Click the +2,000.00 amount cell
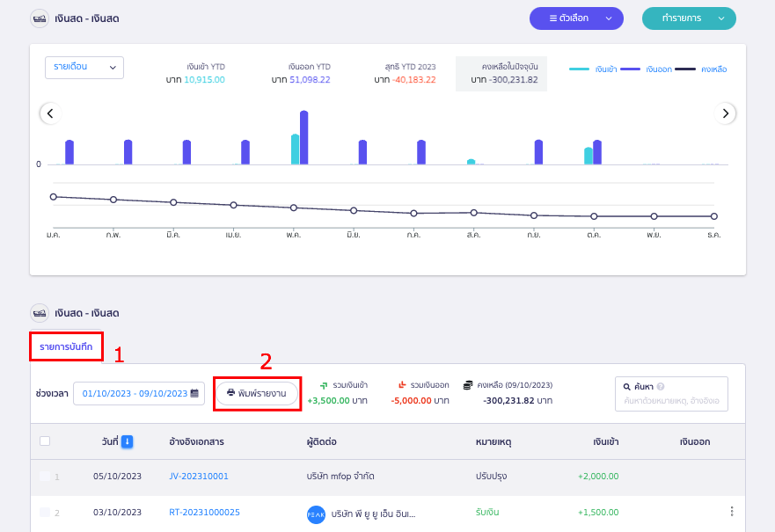This screenshot has width=775, height=532. [x=598, y=477]
